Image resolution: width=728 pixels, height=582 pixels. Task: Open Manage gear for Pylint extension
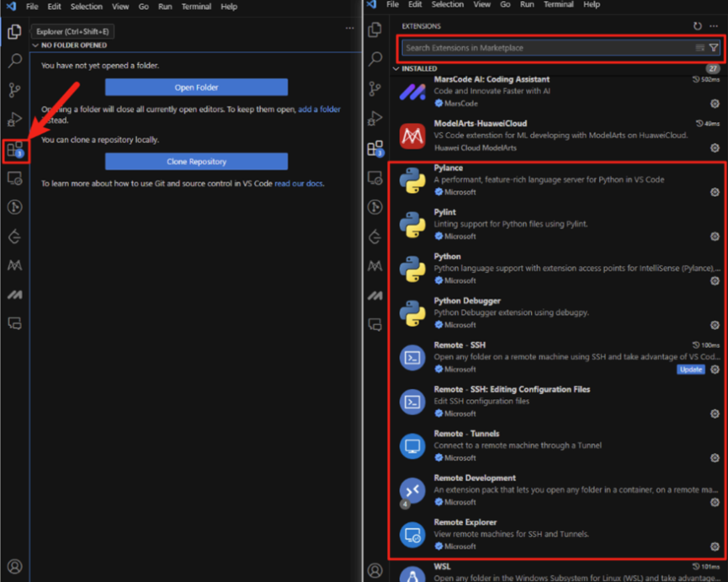[x=715, y=237]
